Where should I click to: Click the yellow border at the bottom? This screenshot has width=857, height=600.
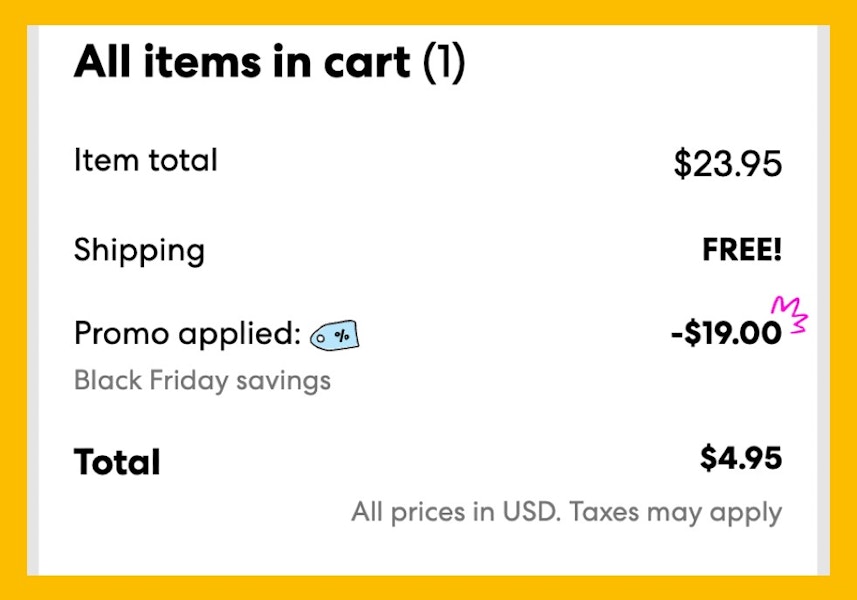(428, 588)
